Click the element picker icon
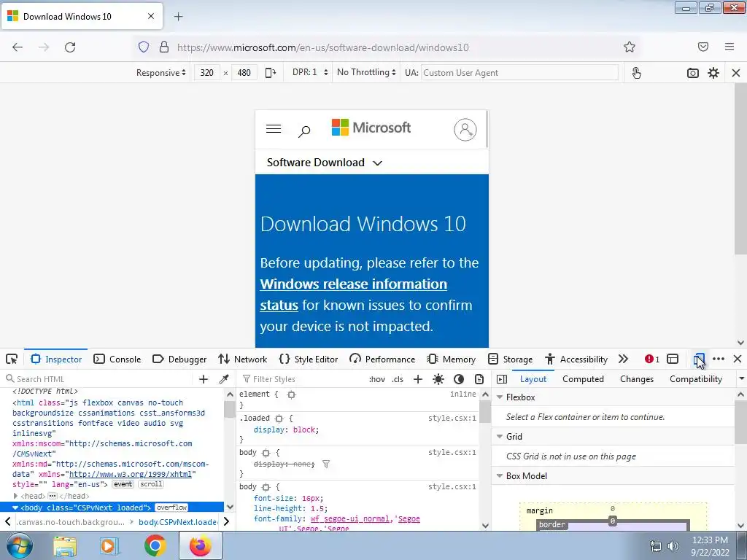Image resolution: width=747 pixels, height=560 pixels. [12, 359]
